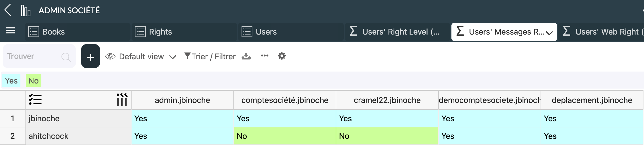Switch to the Rights tab
Viewport: 644px width, 150px height.
184,32
